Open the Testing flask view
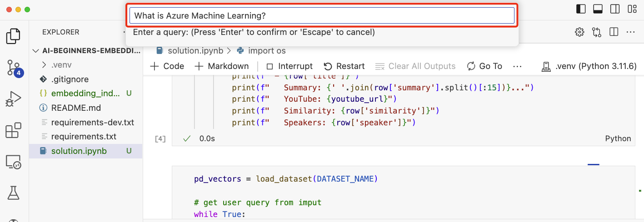 click(x=13, y=193)
